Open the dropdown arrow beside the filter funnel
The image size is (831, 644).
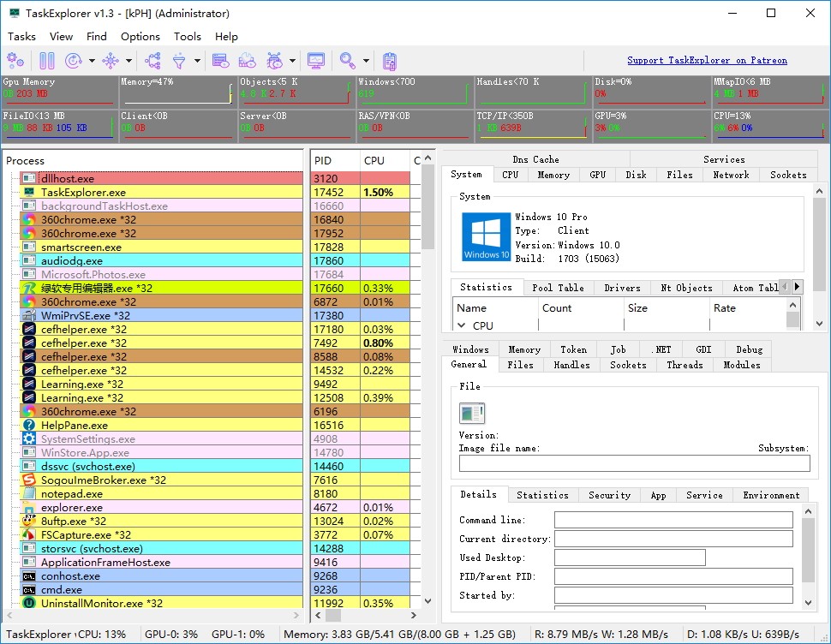click(196, 61)
